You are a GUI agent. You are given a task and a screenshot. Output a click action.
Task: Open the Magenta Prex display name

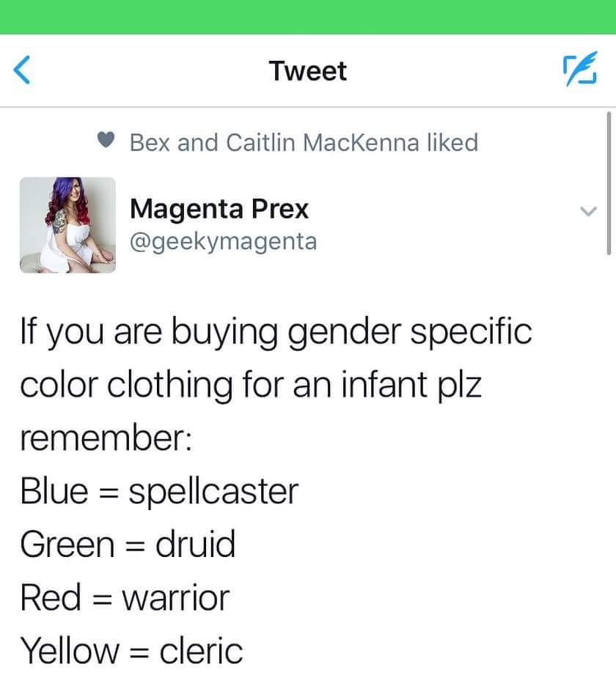pos(219,210)
